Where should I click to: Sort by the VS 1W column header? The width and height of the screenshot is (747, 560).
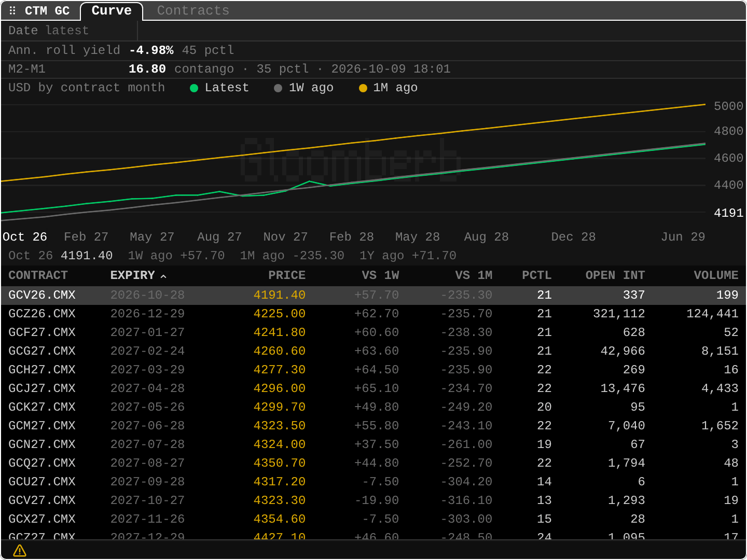pos(380,275)
